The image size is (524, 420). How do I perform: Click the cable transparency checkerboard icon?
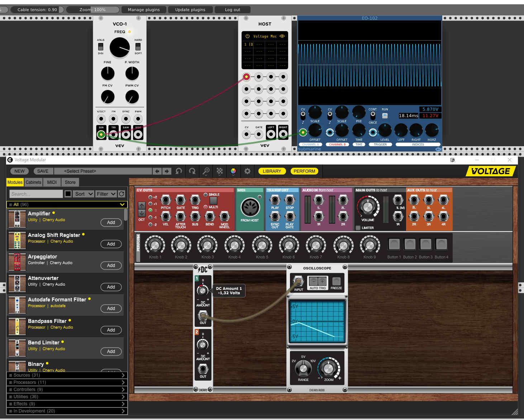pyautogui.click(x=220, y=171)
